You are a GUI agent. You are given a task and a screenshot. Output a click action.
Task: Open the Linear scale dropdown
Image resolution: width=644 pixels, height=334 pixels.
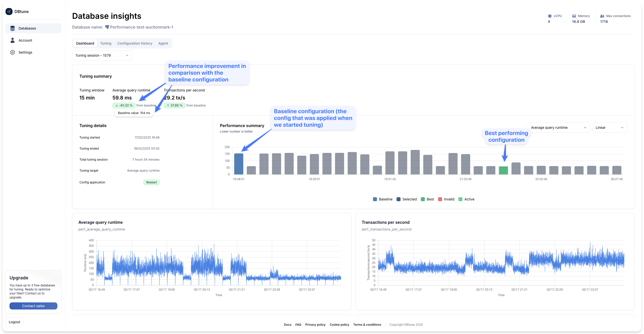pos(609,128)
